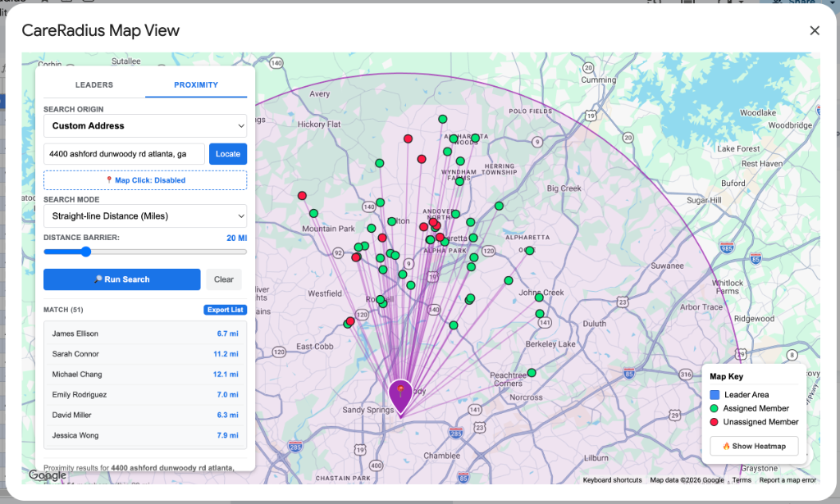Open the Keyboard shortcuts link on map
840x504 pixels.
pyautogui.click(x=612, y=480)
